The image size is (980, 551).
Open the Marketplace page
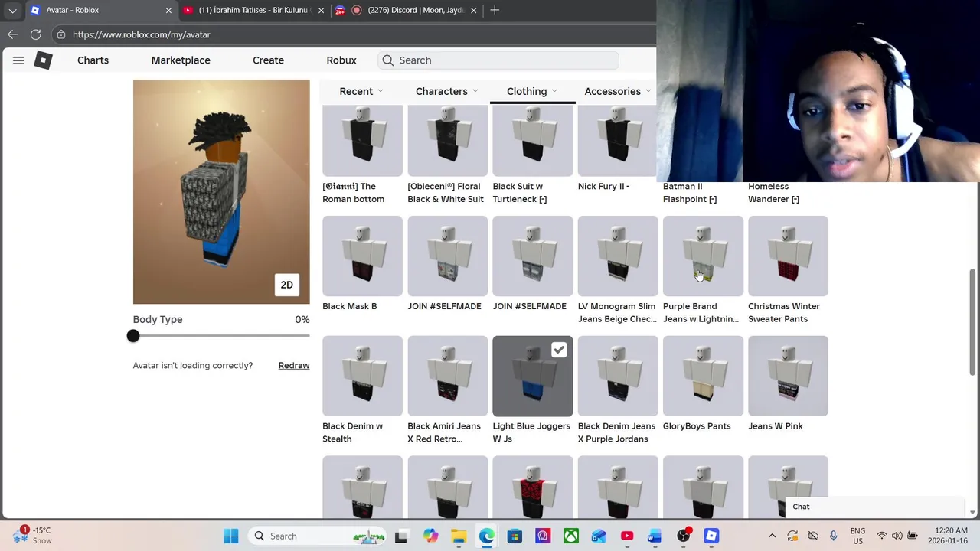(181, 60)
